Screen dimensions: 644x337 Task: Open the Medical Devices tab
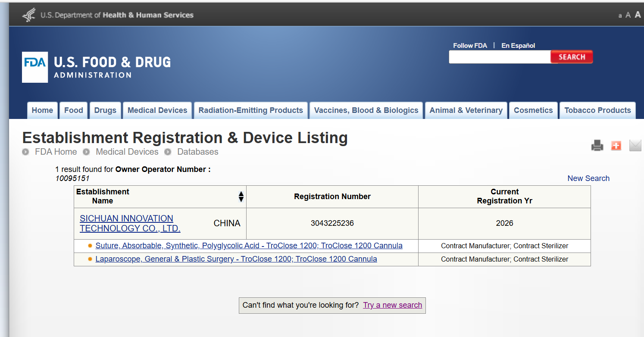click(157, 110)
